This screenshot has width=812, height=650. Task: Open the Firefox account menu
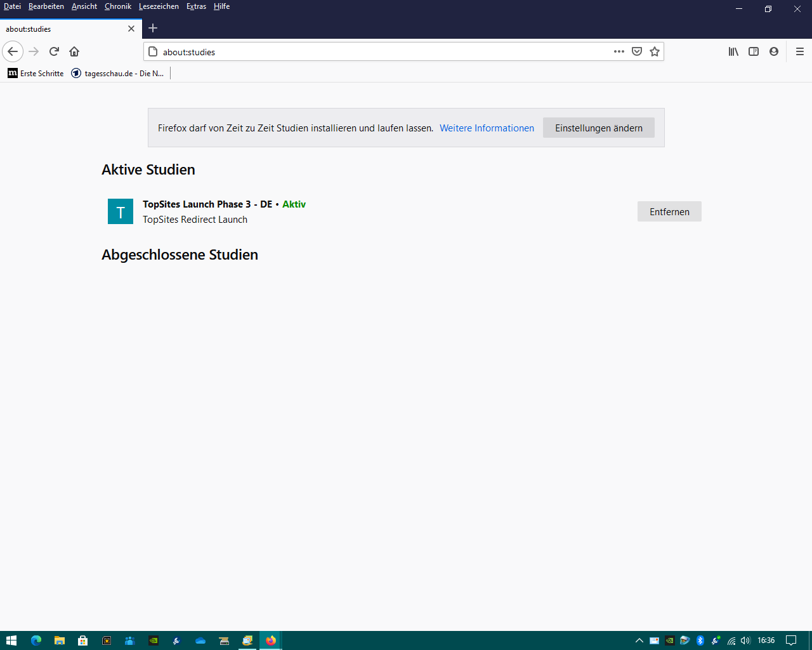[x=774, y=51]
